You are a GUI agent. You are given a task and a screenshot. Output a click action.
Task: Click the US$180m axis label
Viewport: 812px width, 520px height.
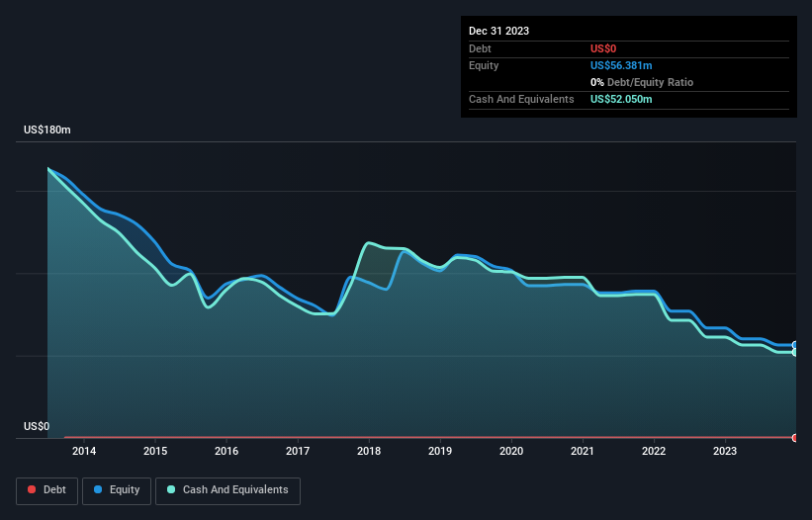point(47,130)
